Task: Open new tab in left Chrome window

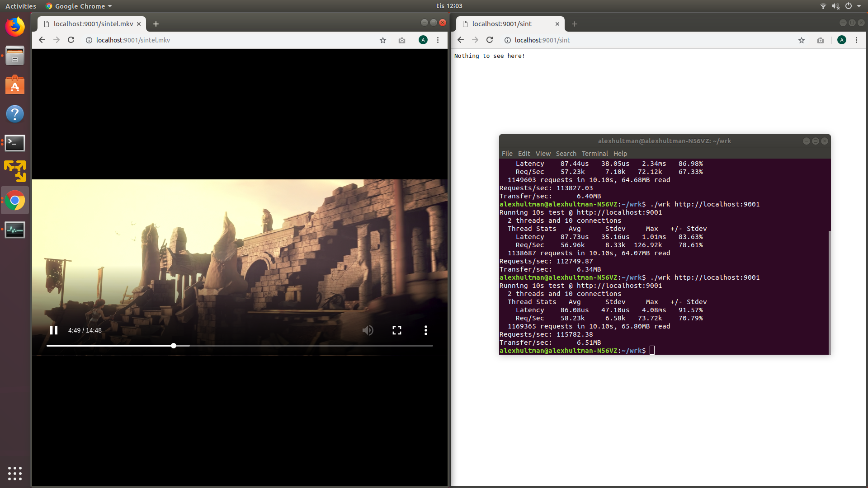Action: pyautogui.click(x=156, y=24)
